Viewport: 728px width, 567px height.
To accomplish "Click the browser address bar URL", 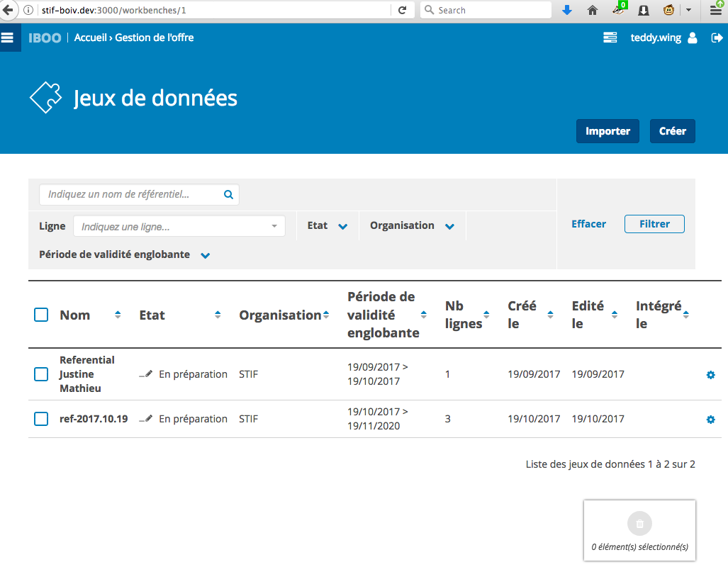I will [x=113, y=10].
